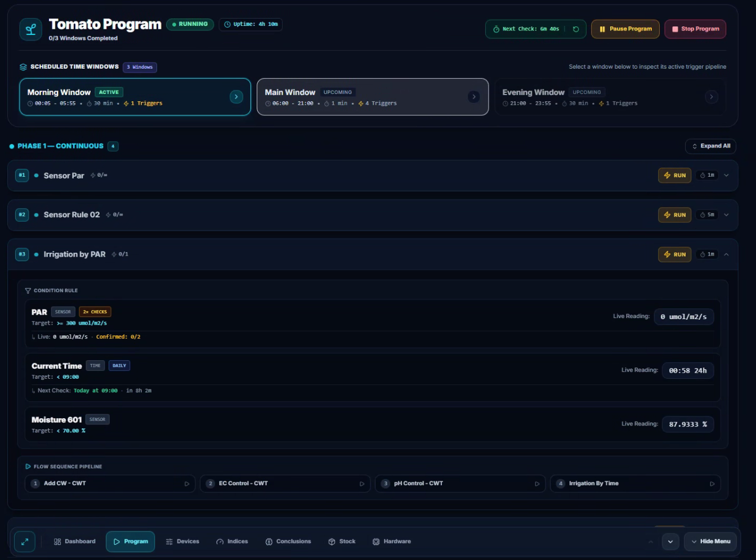Click the 1m timer badge on Irrigation by PAR
Viewport: 756px width, 560px height.
[707, 254]
